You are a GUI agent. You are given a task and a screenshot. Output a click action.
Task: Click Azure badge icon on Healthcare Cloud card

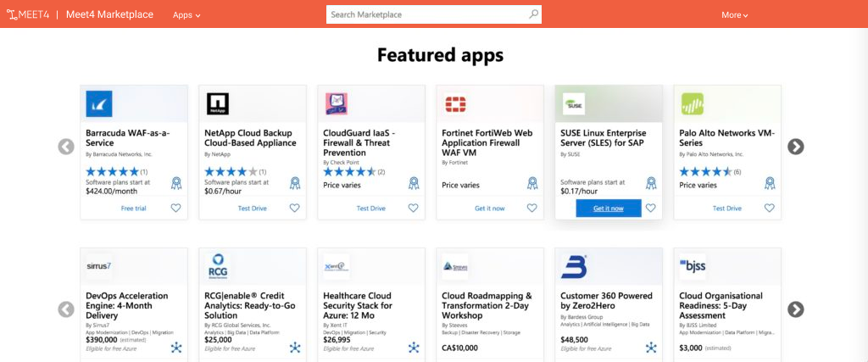click(414, 348)
